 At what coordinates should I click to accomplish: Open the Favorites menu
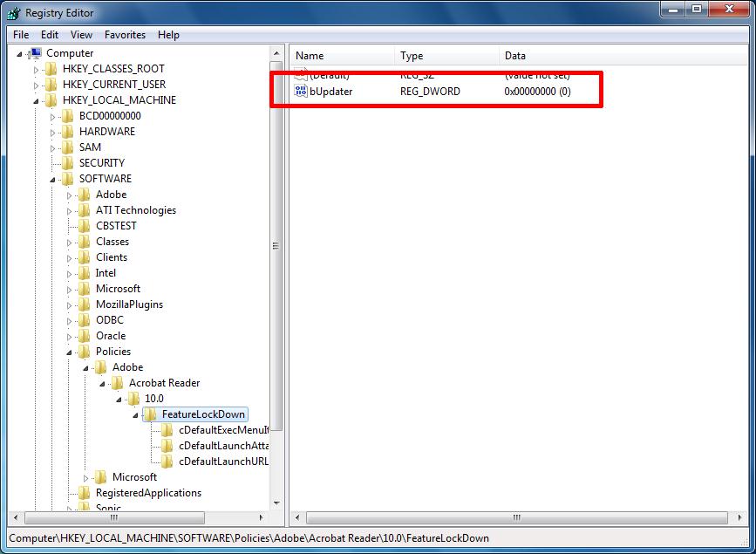click(125, 35)
